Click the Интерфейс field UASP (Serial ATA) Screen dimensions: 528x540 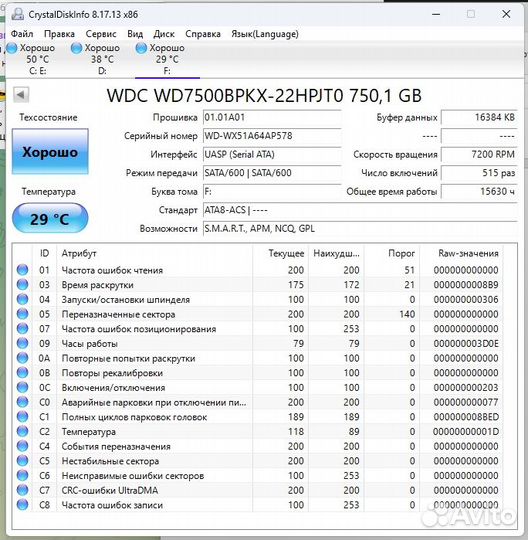click(x=272, y=155)
